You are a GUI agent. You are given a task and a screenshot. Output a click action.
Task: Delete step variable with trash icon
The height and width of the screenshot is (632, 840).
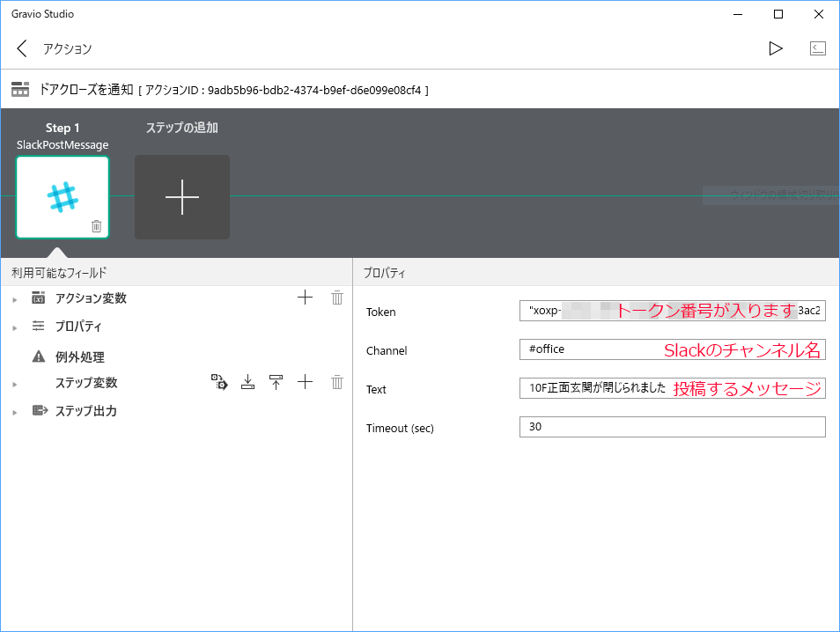(x=337, y=382)
